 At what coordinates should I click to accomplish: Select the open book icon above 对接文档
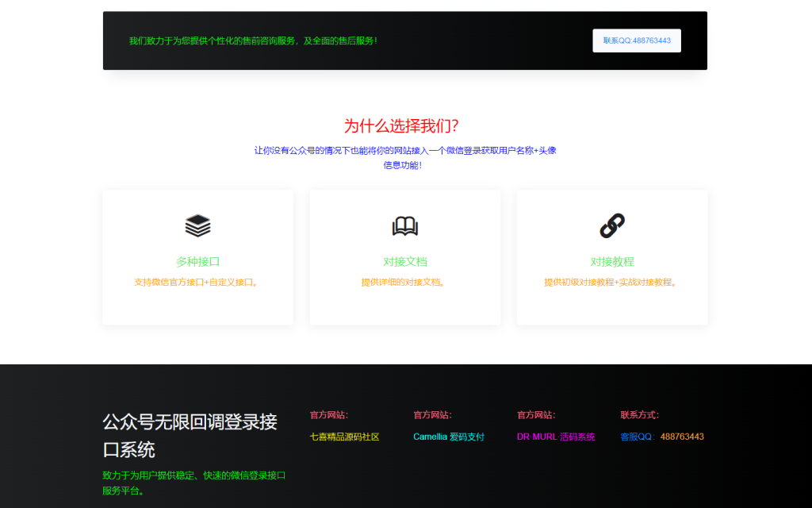(x=404, y=226)
